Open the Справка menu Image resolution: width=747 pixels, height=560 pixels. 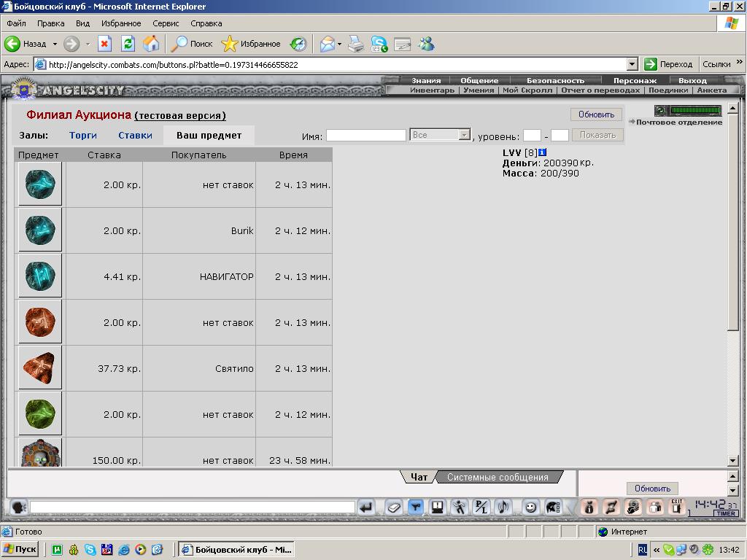tap(206, 23)
